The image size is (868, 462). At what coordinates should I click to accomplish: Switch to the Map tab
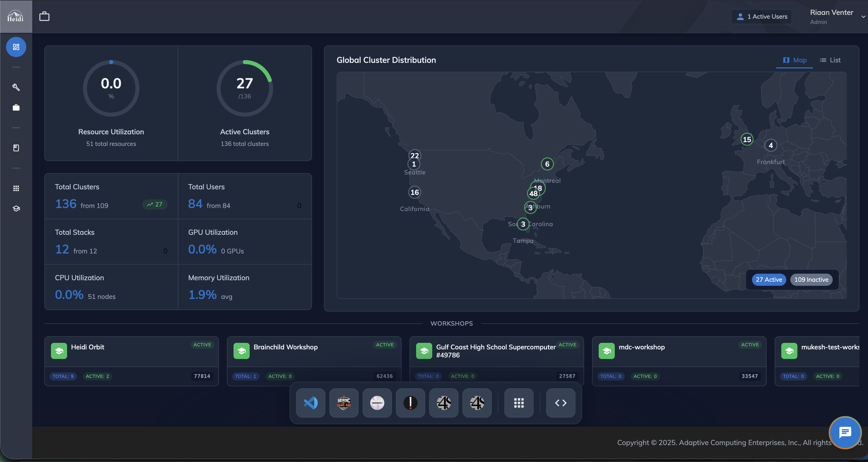[x=794, y=60]
